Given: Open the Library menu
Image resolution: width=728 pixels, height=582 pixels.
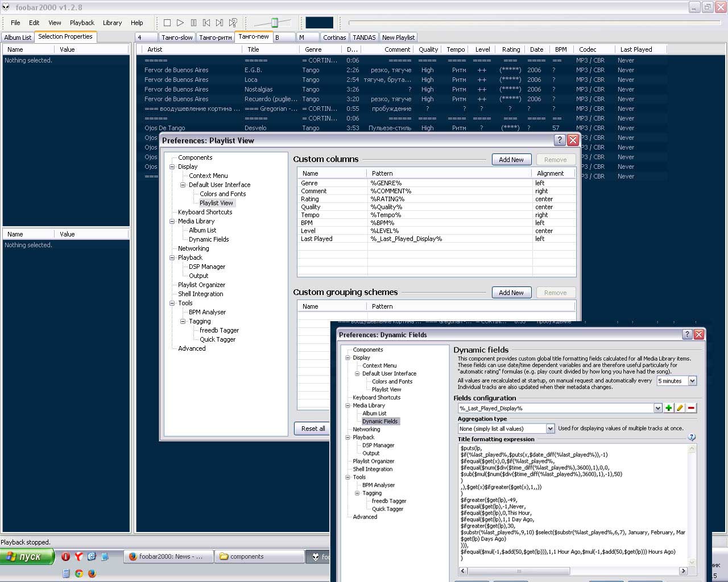Looking at the screenshot, I should coord(112,23).
